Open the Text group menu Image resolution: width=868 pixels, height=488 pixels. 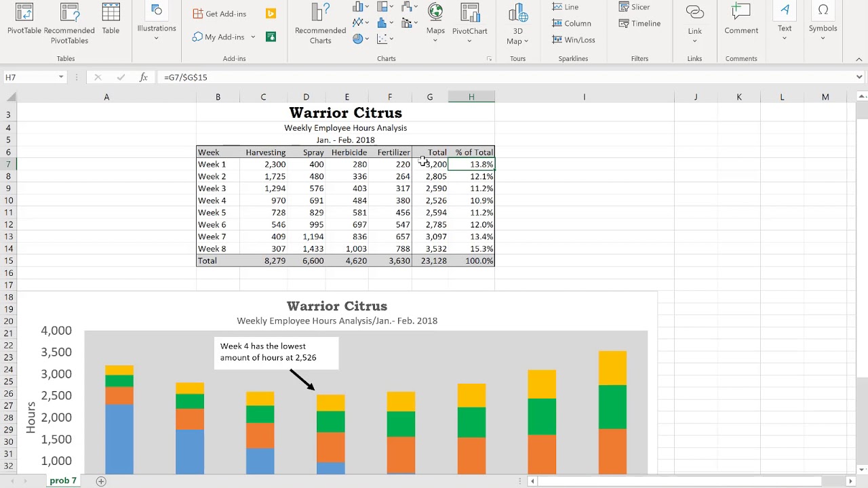pos(785,22)
